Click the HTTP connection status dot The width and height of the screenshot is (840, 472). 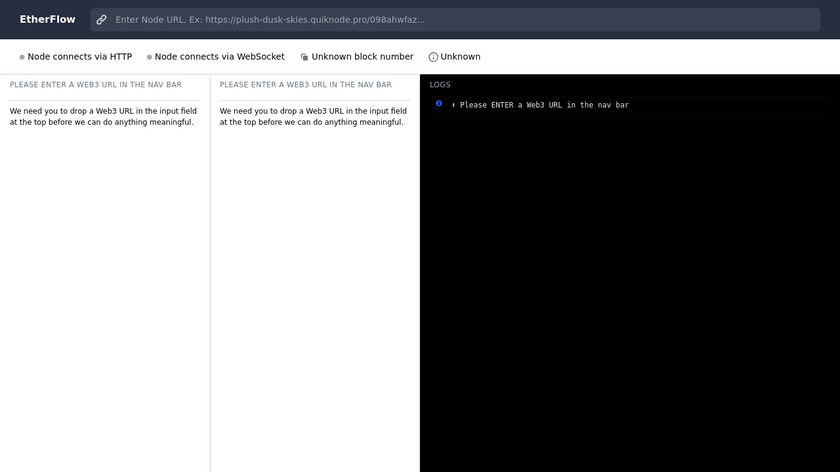[22, 57]
